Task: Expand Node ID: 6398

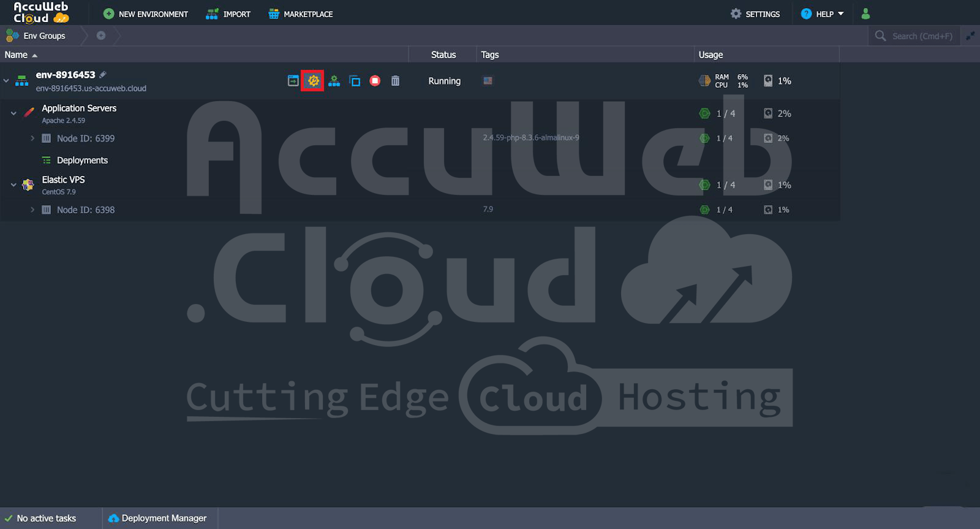Action: tap(32, 210)
